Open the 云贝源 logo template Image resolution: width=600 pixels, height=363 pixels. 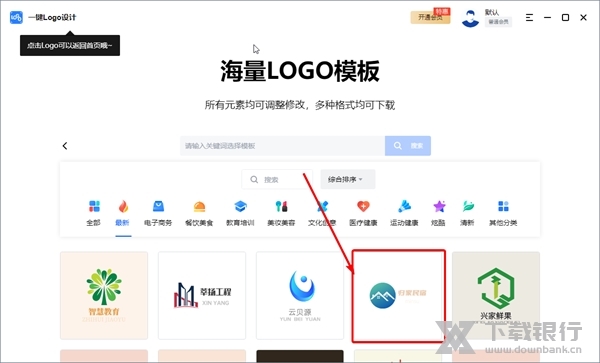click(300, 295)
